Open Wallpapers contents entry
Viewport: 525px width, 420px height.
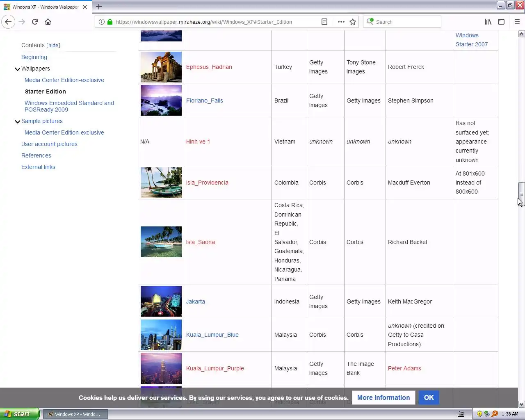(36, 68)
